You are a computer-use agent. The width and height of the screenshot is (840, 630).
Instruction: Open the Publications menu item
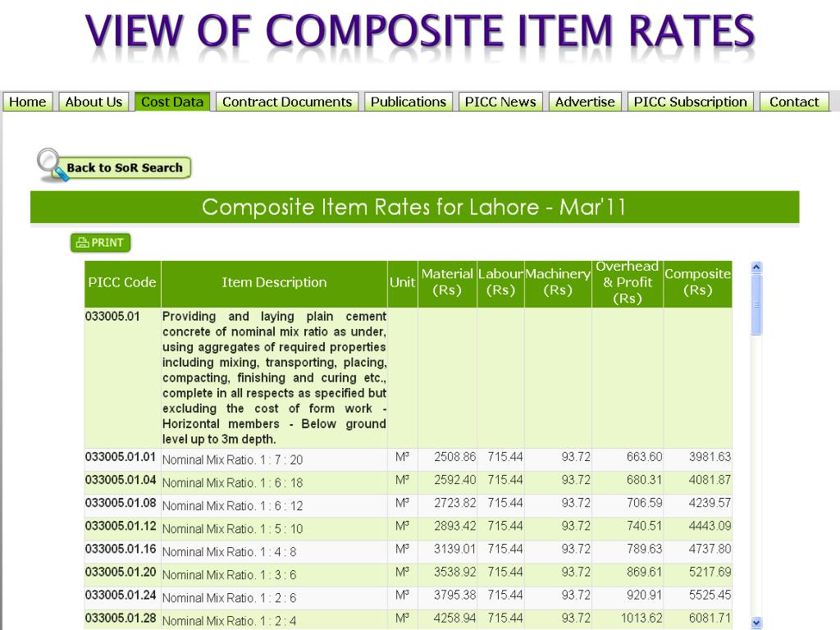(x=409, y=102)
